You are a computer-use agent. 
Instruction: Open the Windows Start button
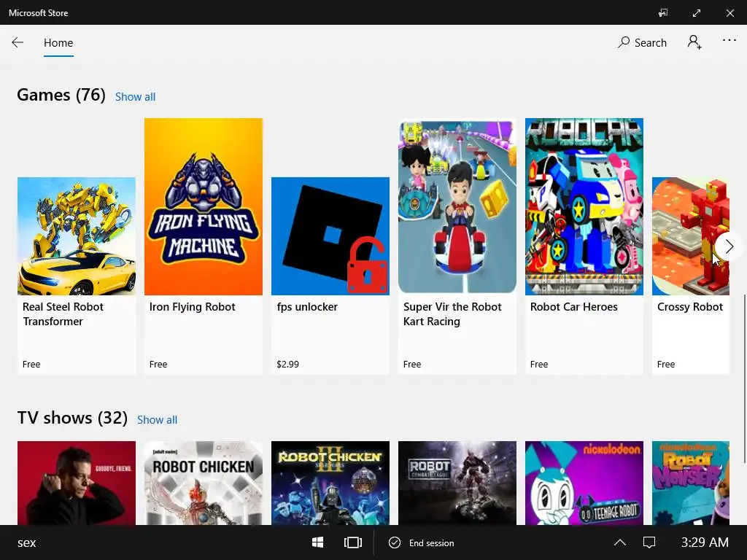point(318,542)
